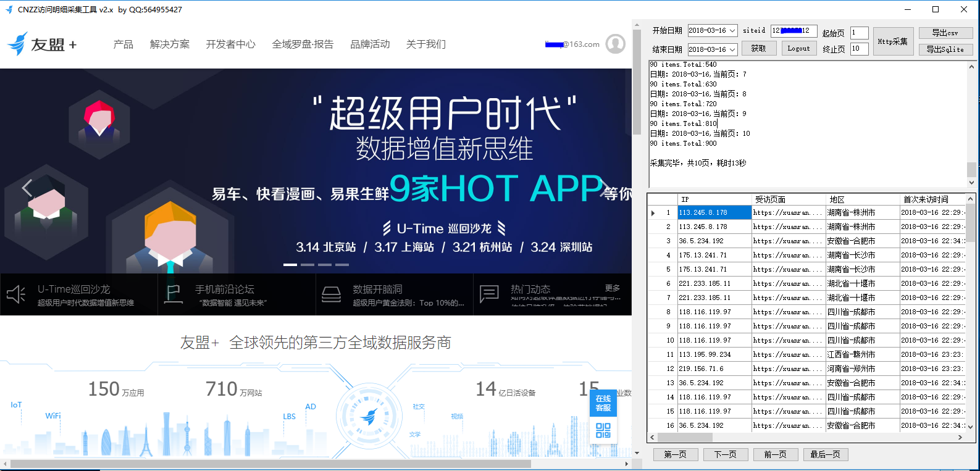Open the 产品 menu

(124, 44)
